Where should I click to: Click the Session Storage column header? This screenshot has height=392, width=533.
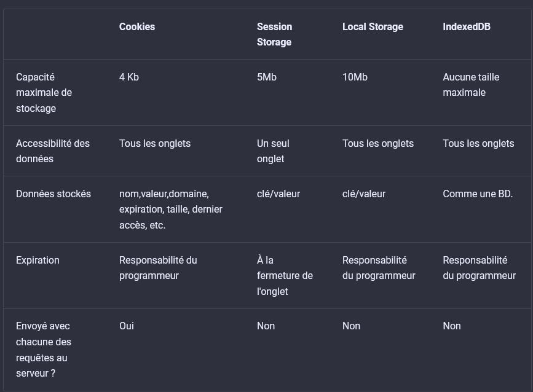(x=274, y=34)
